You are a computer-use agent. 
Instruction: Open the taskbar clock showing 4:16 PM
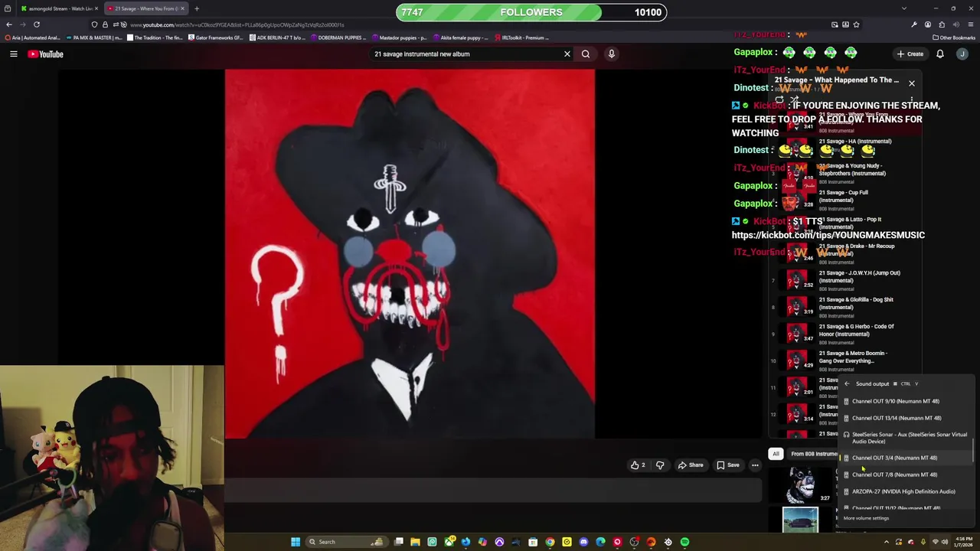(x=964, y=542)
